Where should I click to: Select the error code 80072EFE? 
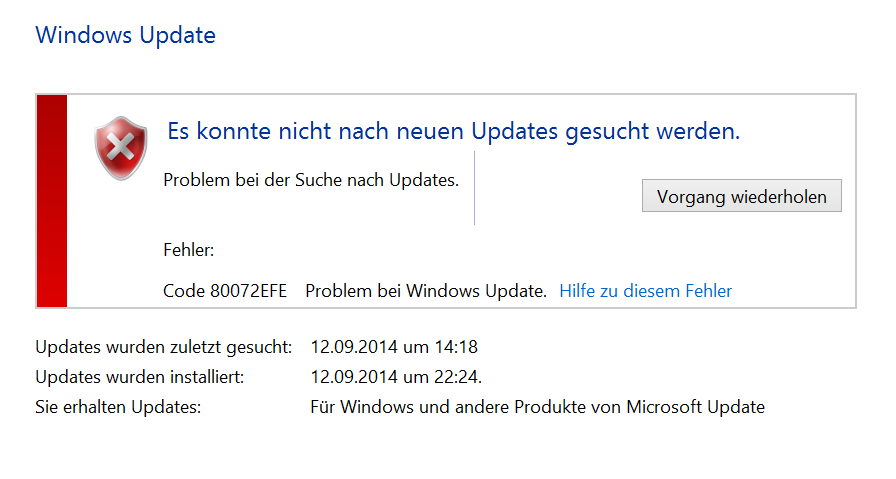click(249, 291)
